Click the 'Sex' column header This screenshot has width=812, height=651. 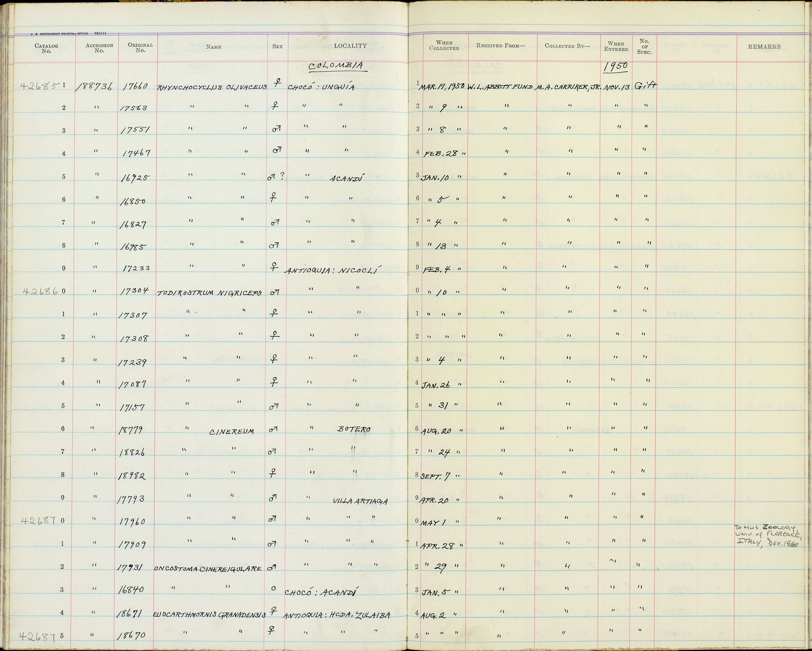click(x=278, y=46)
